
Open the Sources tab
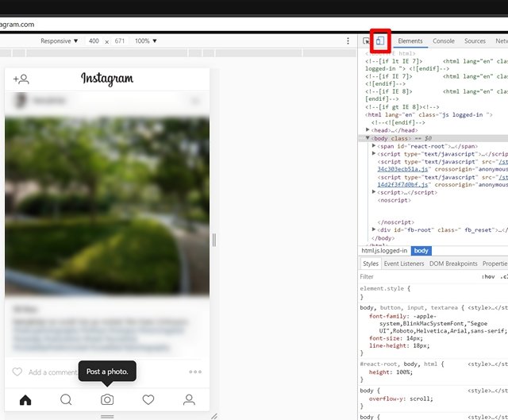point(475,40)
